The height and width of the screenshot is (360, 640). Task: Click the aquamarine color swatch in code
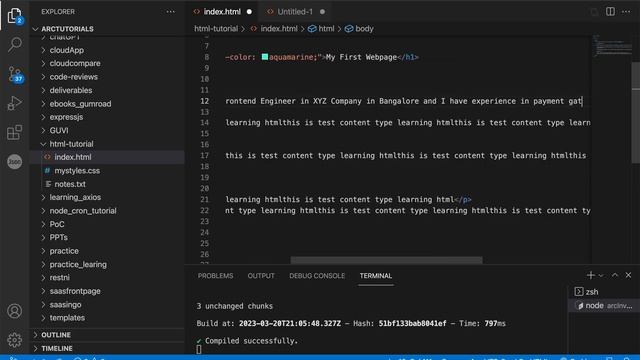(x=264, y=57)
